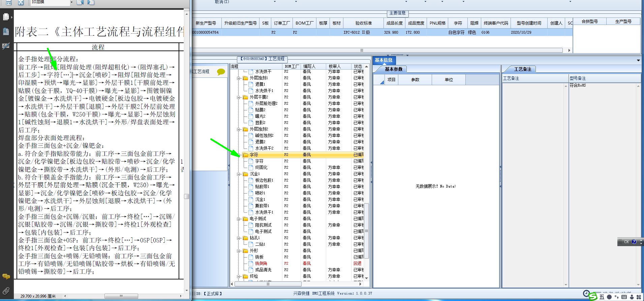Click the 新生产型号 column header
This screenshot has height=301, width=644.
point(206,23)
